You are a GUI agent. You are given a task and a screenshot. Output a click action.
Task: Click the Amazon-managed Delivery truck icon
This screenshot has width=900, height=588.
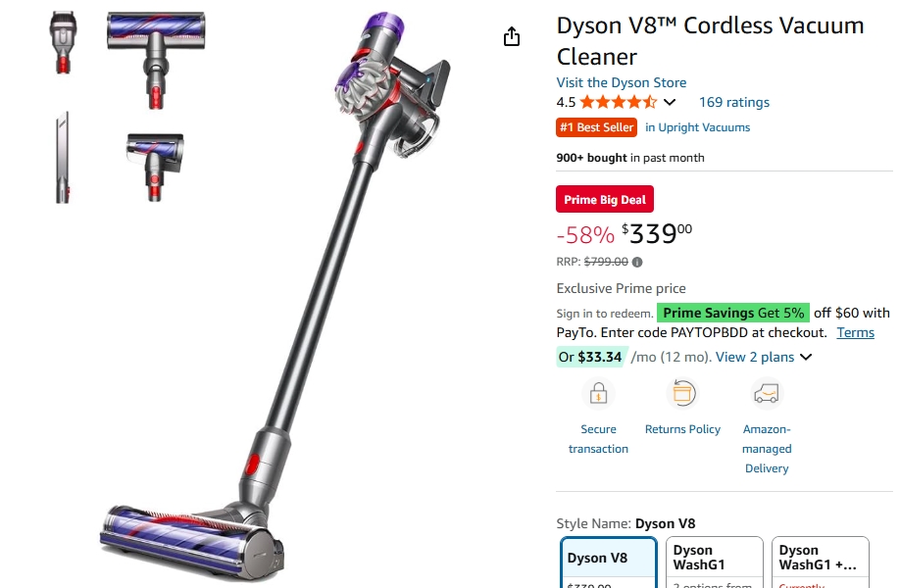[767, 394]
